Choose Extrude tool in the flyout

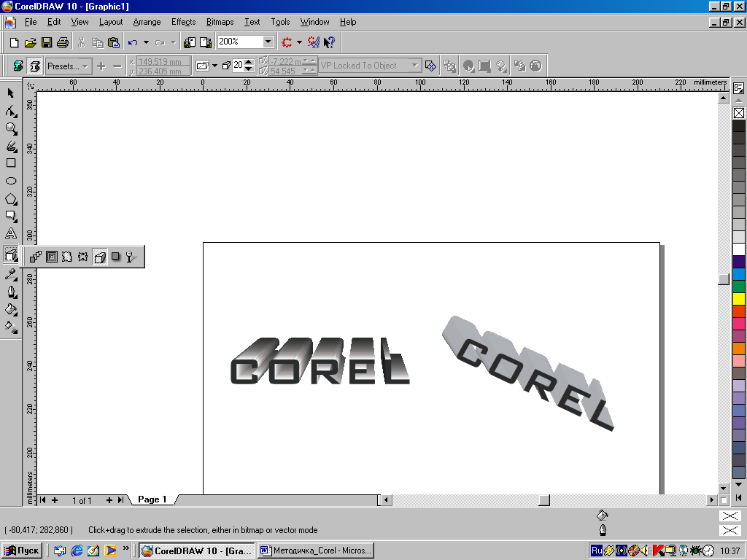coord(99,257)
